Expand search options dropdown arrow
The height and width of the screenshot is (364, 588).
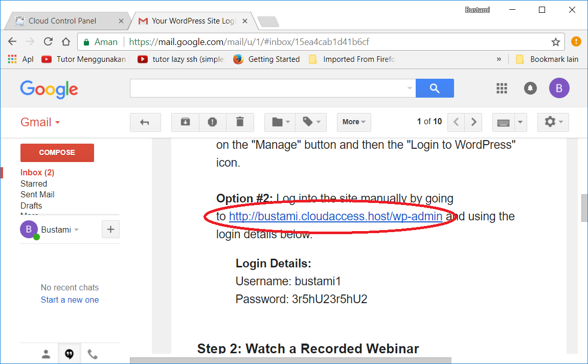point(410,88)
